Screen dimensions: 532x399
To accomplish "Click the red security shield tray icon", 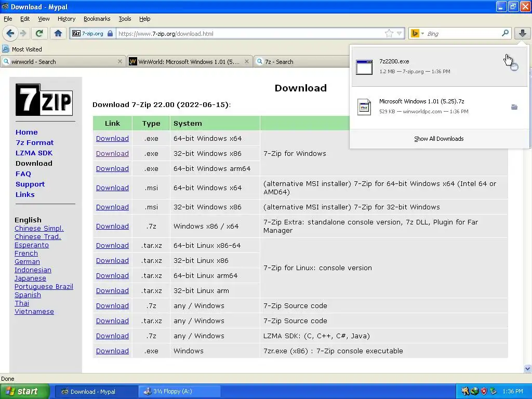I will click(x=484, y=391).
